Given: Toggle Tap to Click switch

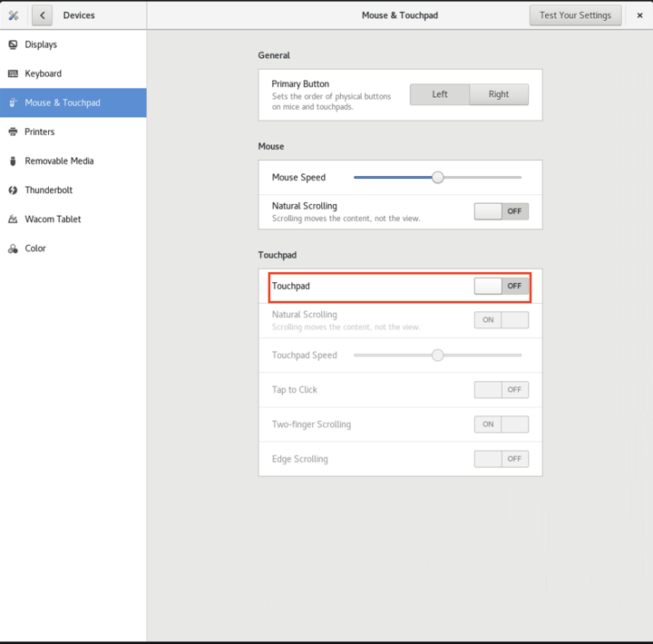Looking at the screenshot, I should [502, 389].
